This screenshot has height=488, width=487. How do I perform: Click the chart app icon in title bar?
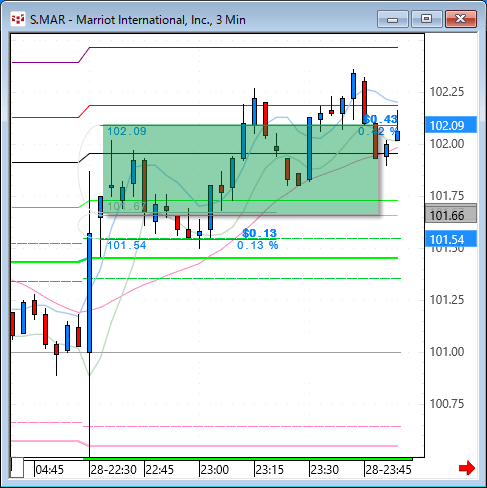pos(18,20)
